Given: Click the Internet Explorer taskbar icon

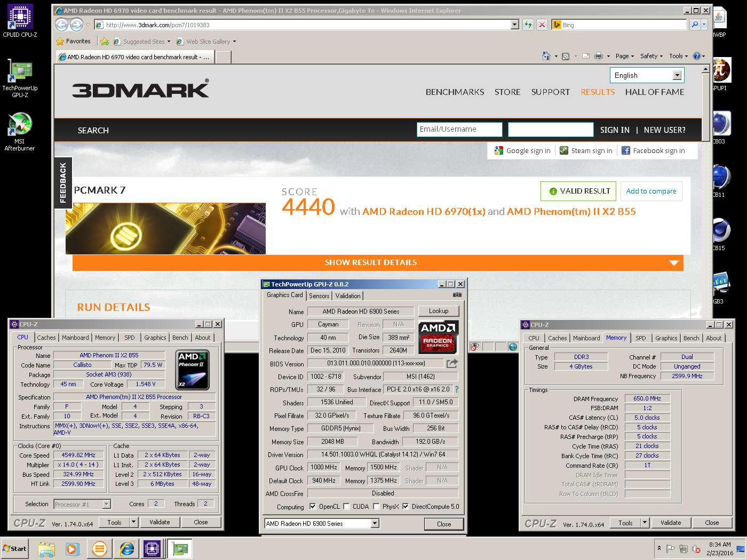Looking at the screenshot, I should tap(126, 548).
